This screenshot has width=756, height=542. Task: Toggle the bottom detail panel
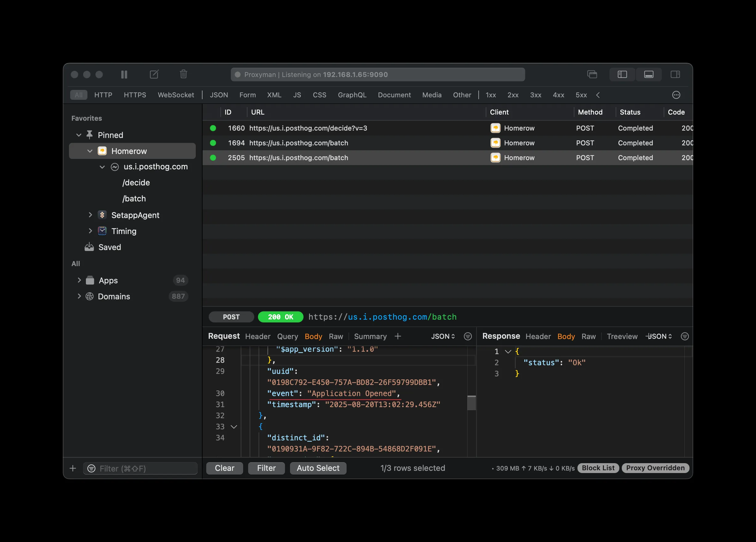tap(648, 75)
